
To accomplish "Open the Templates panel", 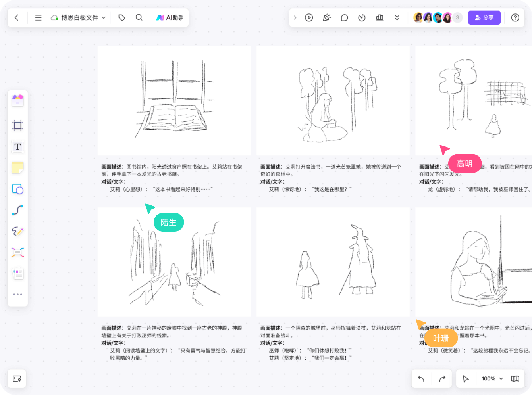I will (x=17, y=100).
